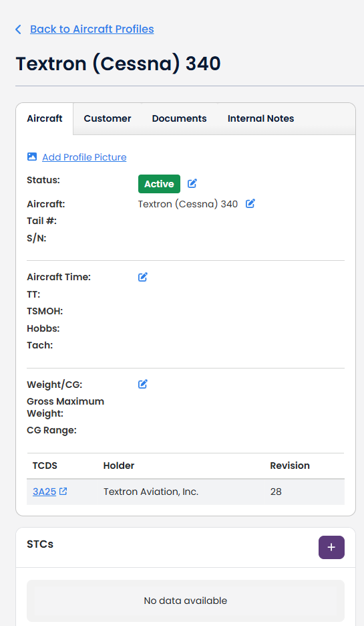Click the TCDS column header
This screenshot has width=364, height=626.
45,465
